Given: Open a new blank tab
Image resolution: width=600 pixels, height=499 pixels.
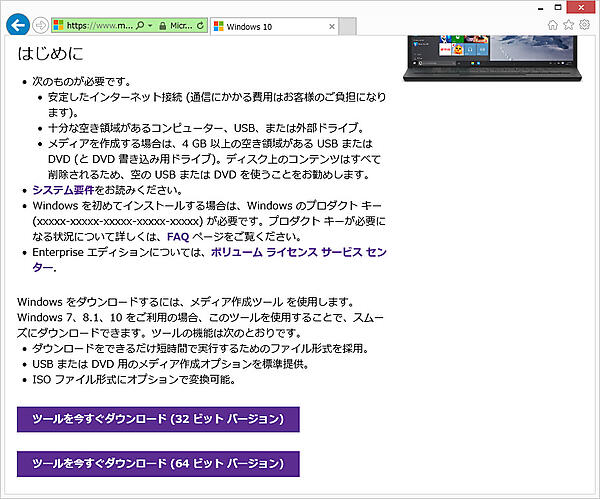Looking at the screenshot, I should pos(348,26).
